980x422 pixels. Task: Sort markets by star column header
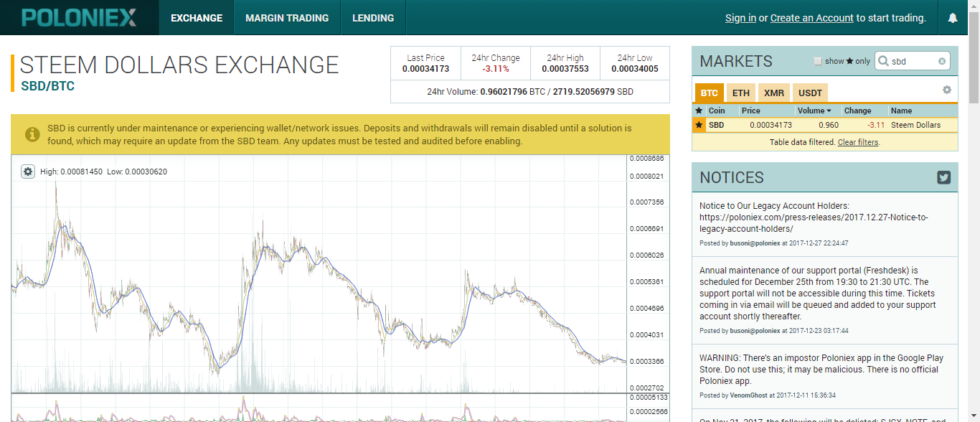(x=699, y=111)
